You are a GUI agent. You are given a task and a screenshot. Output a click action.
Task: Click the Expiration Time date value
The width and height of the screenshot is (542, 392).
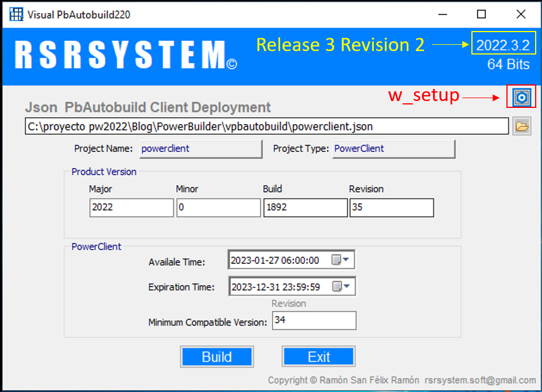click(x=276, y=287)
